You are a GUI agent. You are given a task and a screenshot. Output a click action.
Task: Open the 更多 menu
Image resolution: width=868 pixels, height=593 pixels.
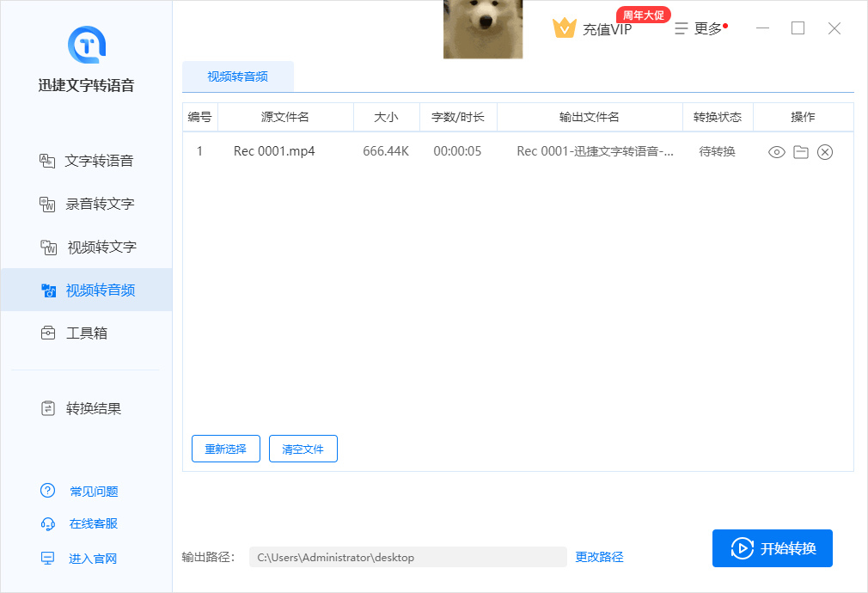700,28
